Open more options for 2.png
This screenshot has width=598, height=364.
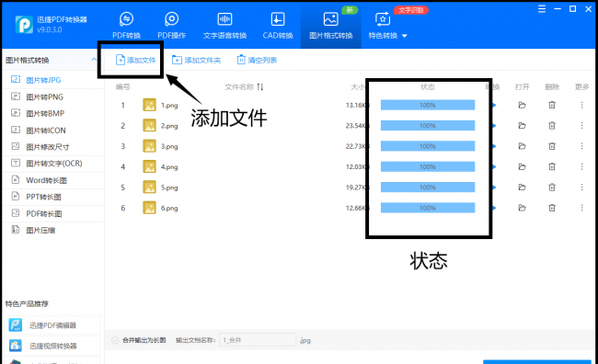[582, 126]
